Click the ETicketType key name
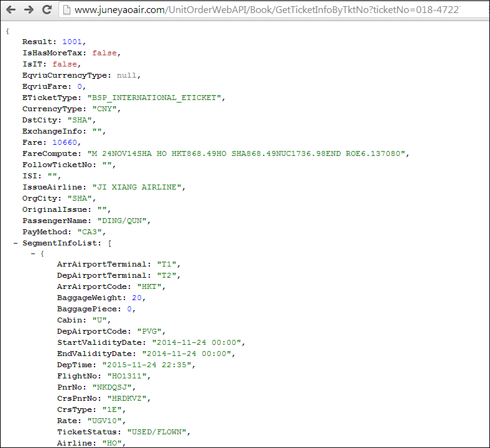This screenshot has width=490, height=448. pos(50,98)
